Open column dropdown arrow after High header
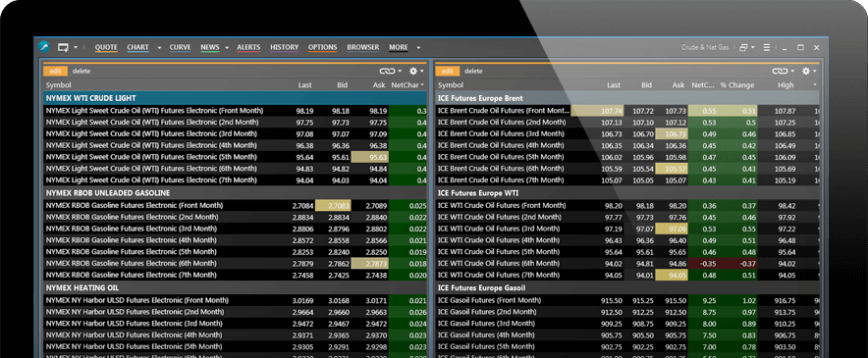 [815, 85]
